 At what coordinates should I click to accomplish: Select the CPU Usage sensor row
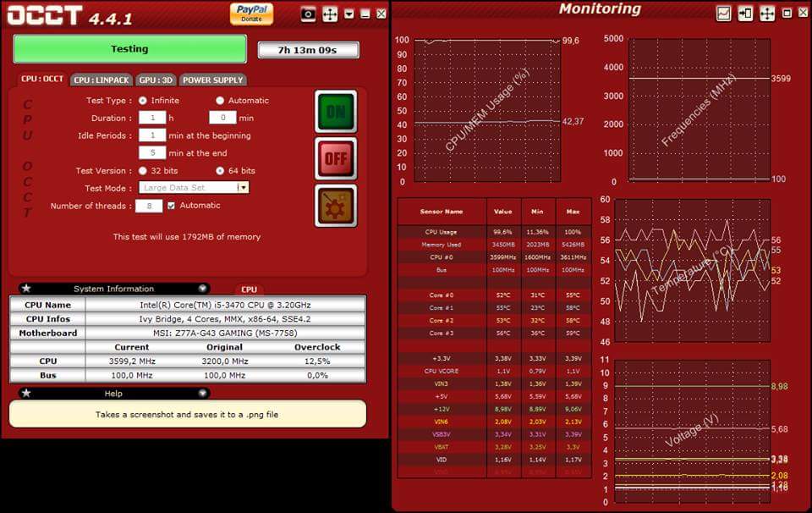(495, 232)
